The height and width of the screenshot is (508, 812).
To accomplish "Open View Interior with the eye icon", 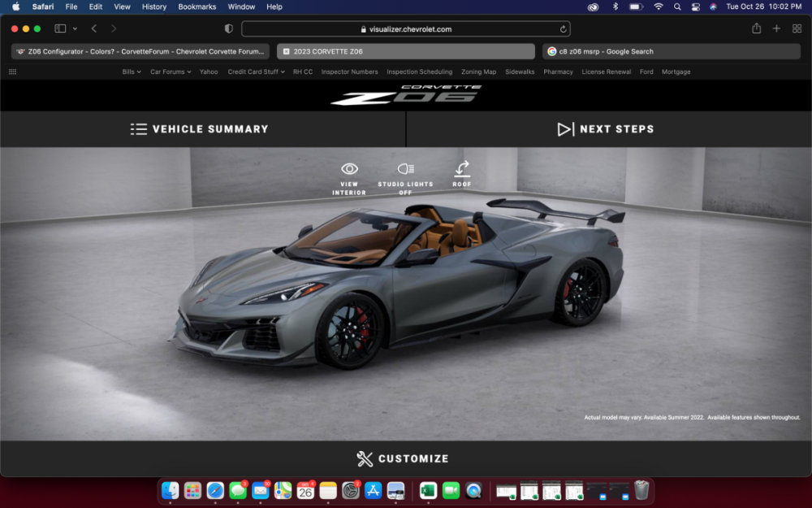I will pyautogui.click(x=349, y=180).
